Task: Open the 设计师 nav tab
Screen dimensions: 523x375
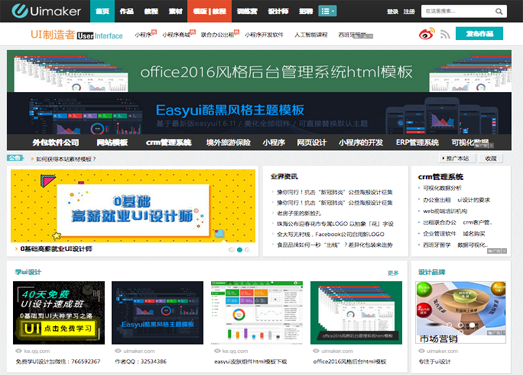Action: pos(278,11)
